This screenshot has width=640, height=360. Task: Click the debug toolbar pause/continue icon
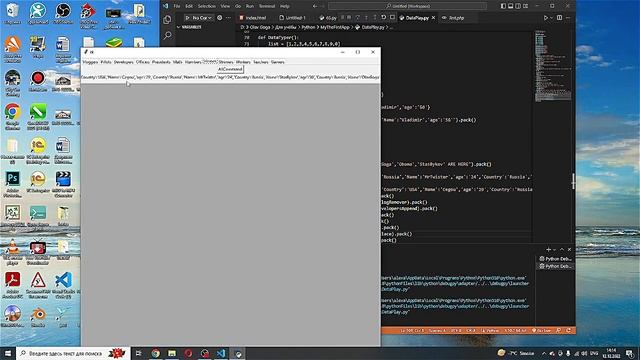point(349,18)
